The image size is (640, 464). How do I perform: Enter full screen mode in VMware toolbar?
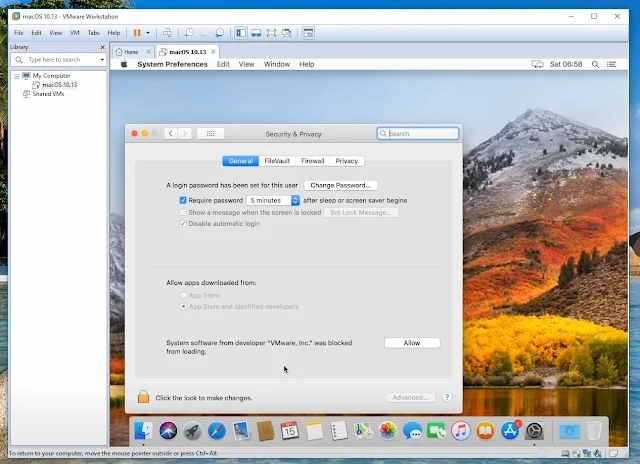point(271,33)
